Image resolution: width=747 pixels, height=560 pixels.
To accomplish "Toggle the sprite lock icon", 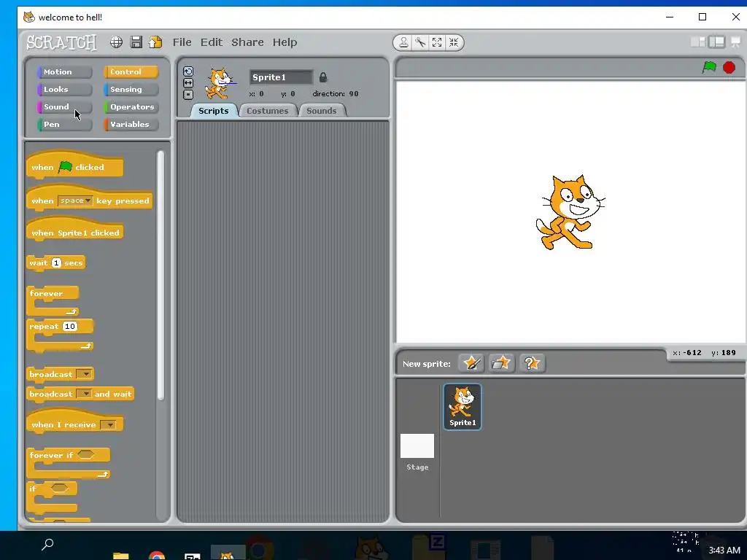I will coord(323,77).
